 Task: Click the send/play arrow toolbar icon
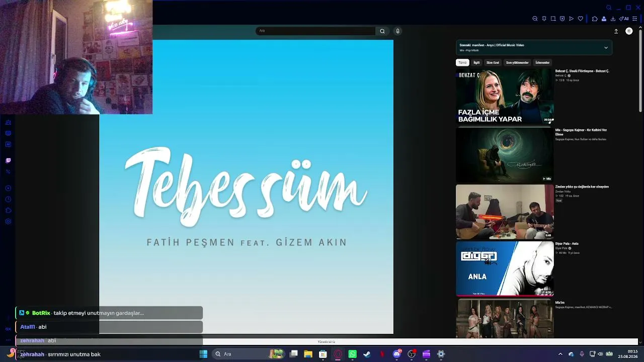tap(571, 19)
